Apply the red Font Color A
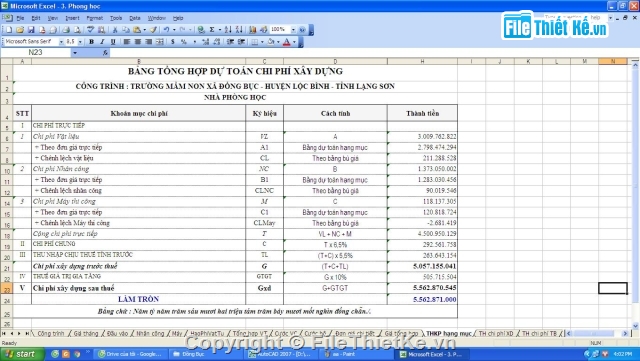The image size is (640, 361). point(287,42)
